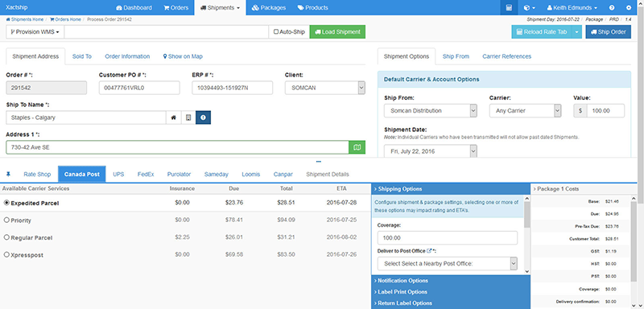Open the Ship From Somcan Distribution dropdown
644x309 pixels.
pos(431,110)
